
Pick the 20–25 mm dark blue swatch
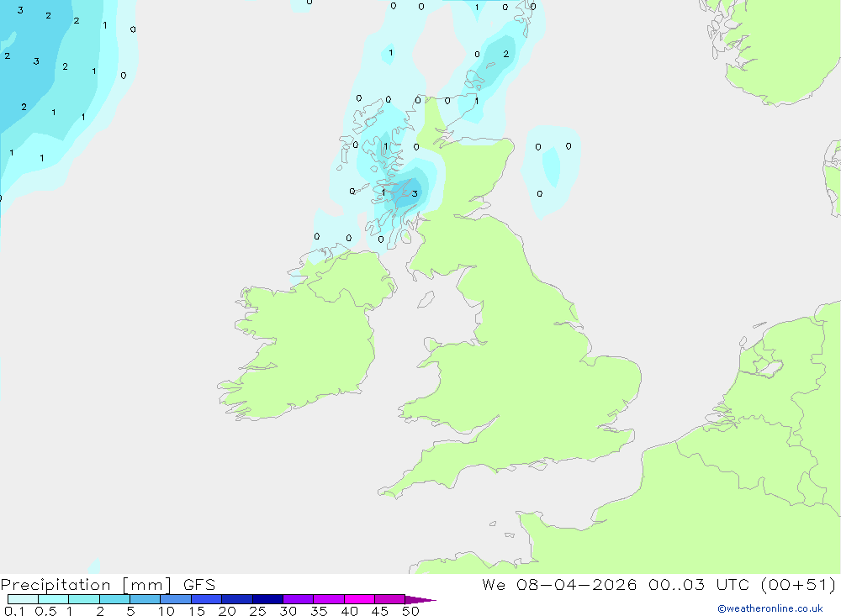(237, 599)
